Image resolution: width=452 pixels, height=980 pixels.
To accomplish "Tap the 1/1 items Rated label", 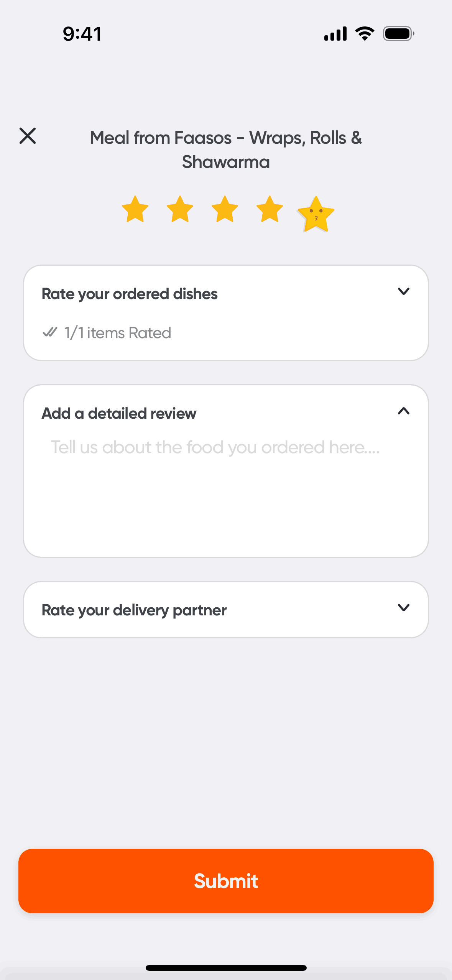I will pyautogui.click(x=117, y=333).
